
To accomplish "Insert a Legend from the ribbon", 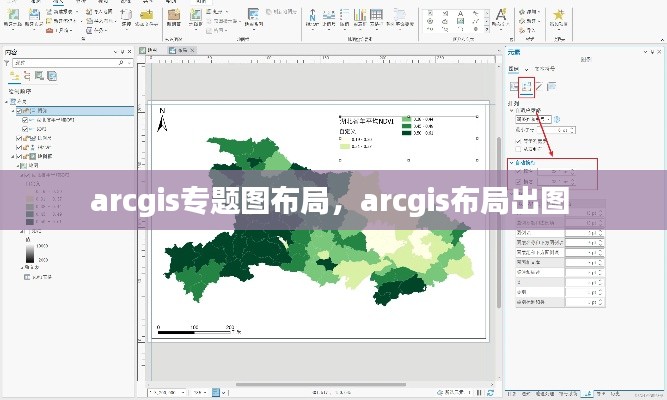I will pos(345,16).
